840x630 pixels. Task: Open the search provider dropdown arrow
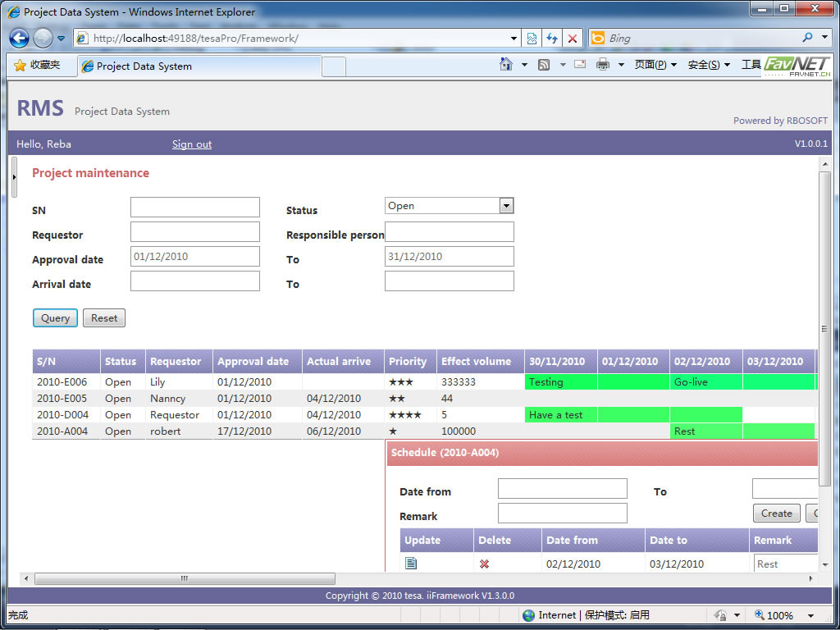pyautogui.click(x=824, y=38)
